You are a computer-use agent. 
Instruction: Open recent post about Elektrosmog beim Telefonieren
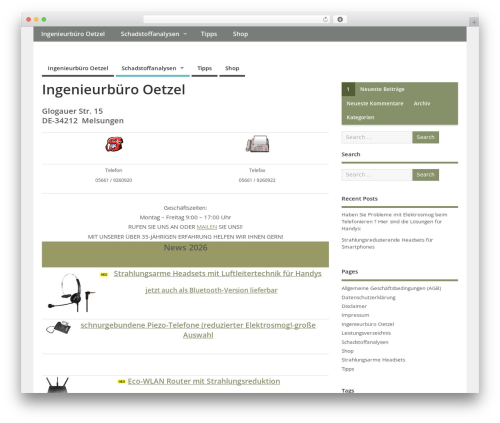(x=394, y=222)
